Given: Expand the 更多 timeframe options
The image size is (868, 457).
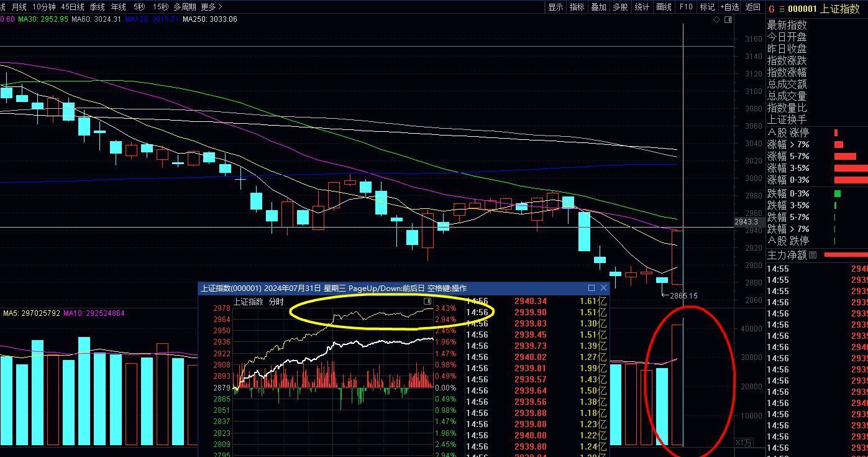Looking at the screenshot, I should click(x=211, y=7).
